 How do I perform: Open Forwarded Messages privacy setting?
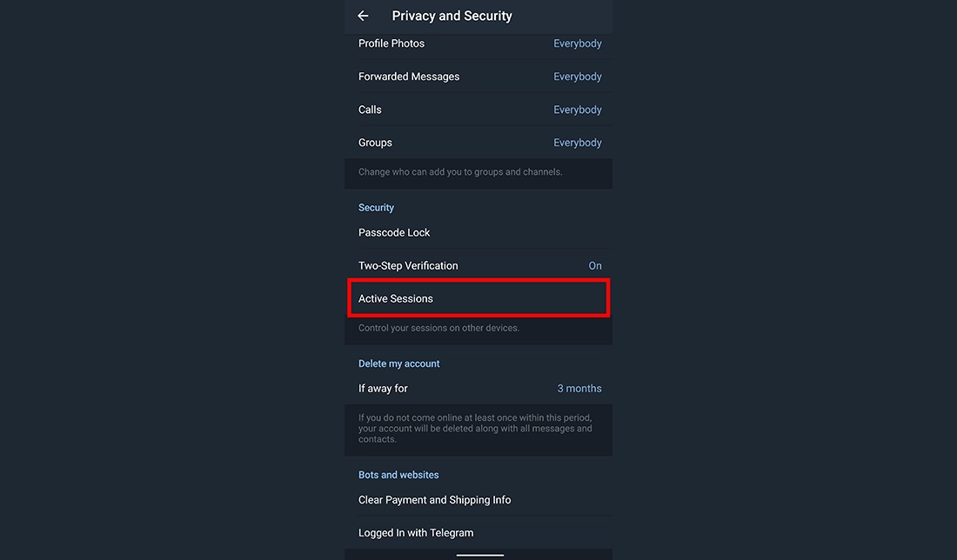(x=409, y=77)
